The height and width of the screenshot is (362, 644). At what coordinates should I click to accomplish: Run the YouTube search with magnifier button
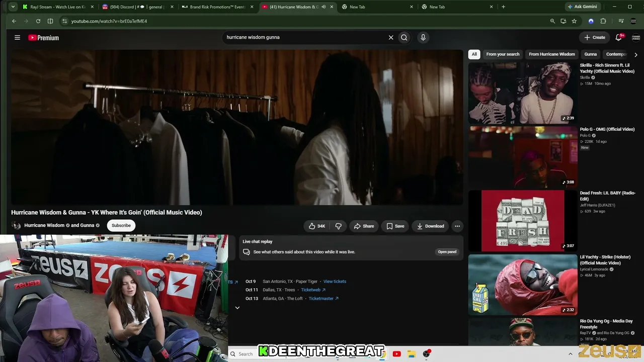(x=404, y=37)
